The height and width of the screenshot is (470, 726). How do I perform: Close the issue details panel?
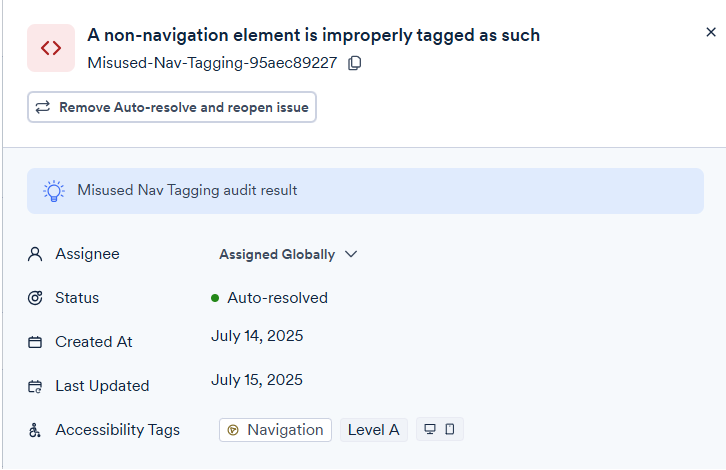[711, 32]
